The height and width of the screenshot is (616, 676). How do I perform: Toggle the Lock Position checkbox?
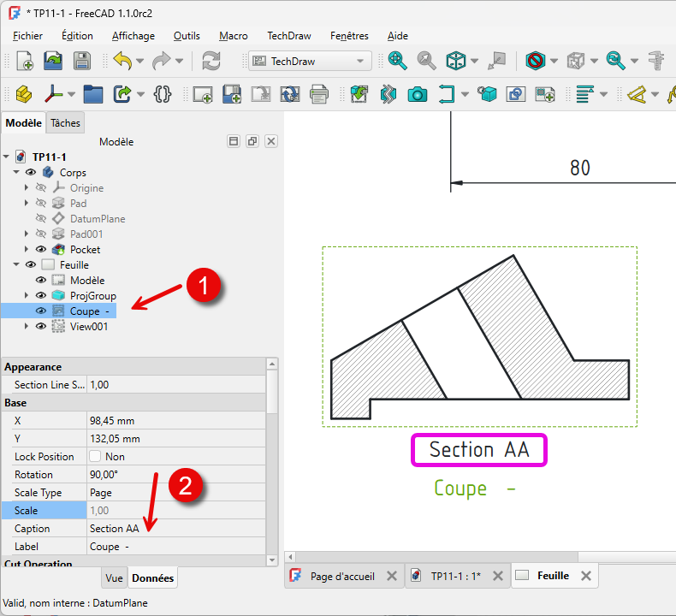click(x=96, y=457)
